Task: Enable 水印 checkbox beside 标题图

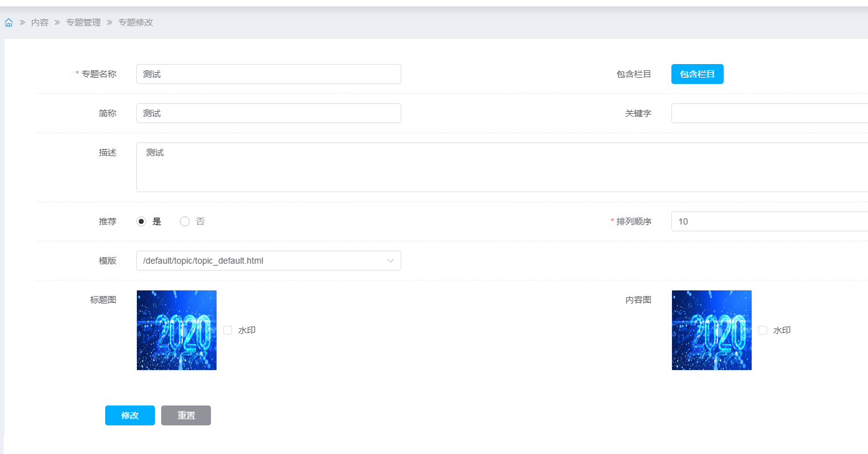Action: click(228, 330)
